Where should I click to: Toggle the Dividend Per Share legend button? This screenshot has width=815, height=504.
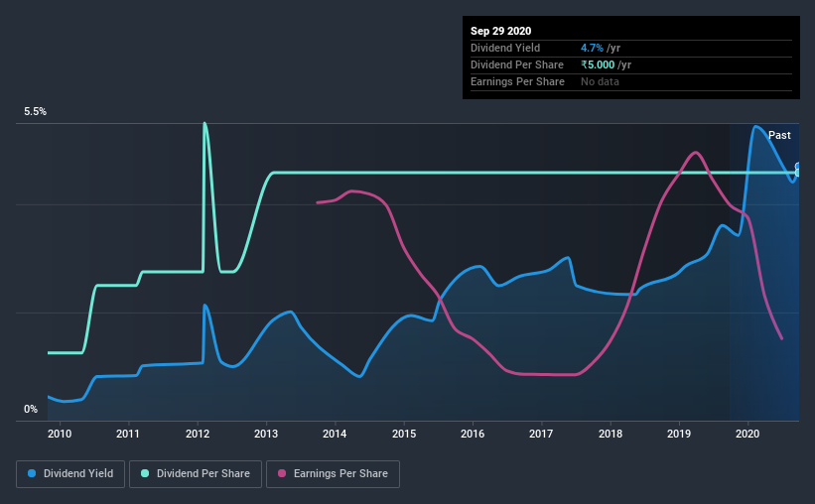(196, 474)
